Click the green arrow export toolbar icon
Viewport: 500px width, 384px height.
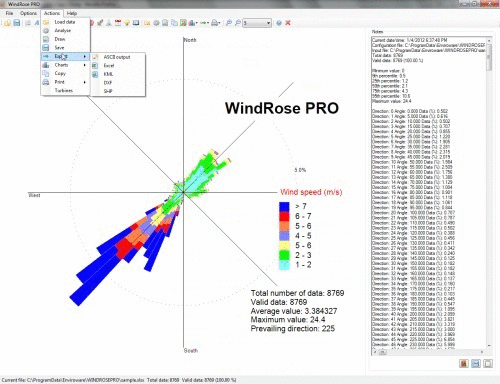point(203,23)
